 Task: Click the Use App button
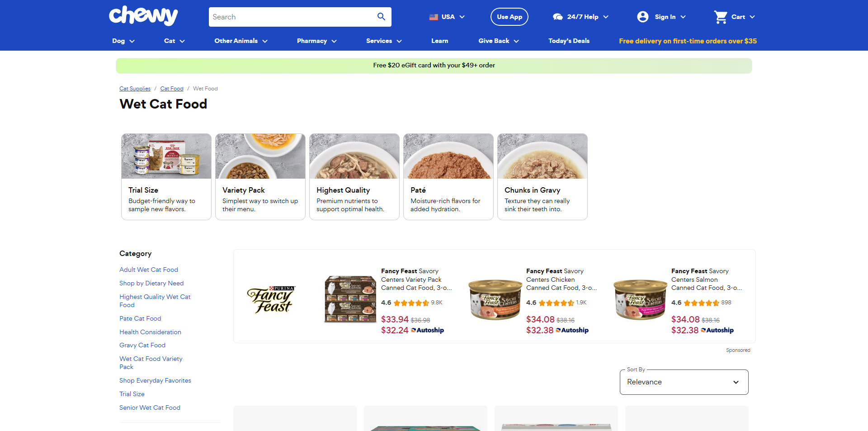pos(509,17)
